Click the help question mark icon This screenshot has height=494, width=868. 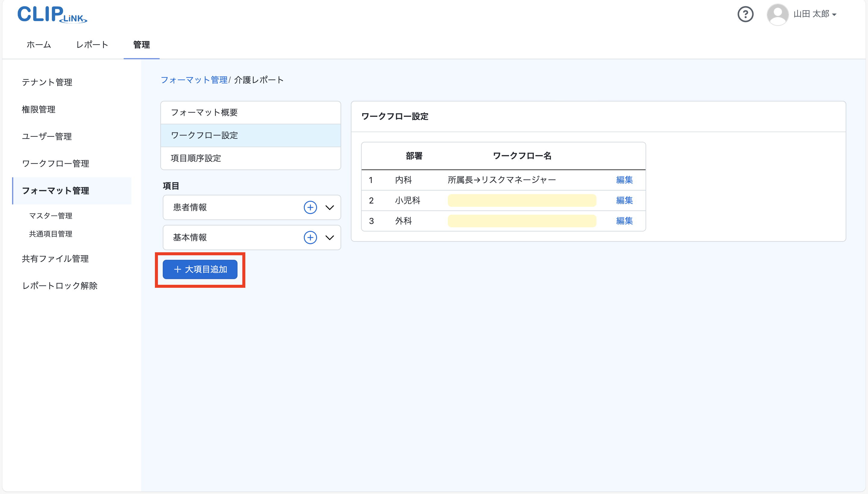click(745, 14)
